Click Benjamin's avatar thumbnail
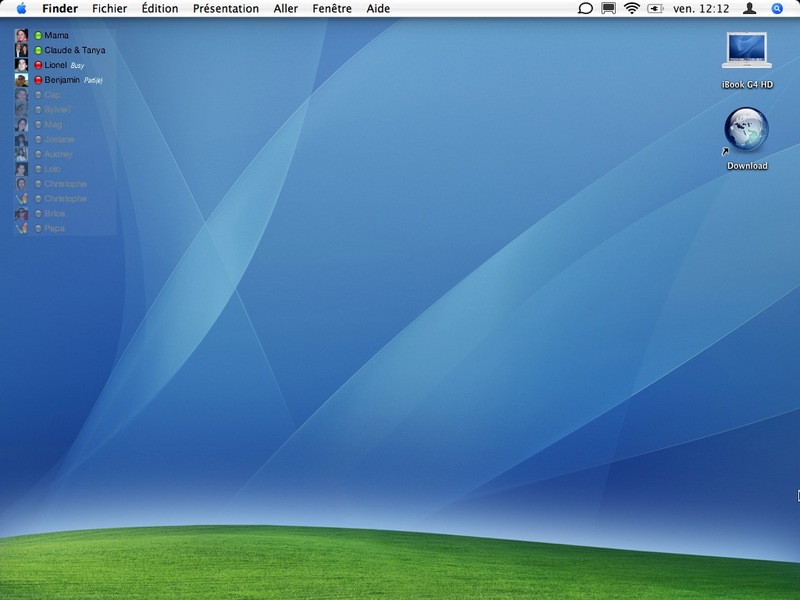The height and width of the screenshot is (600, 800). 21,80
